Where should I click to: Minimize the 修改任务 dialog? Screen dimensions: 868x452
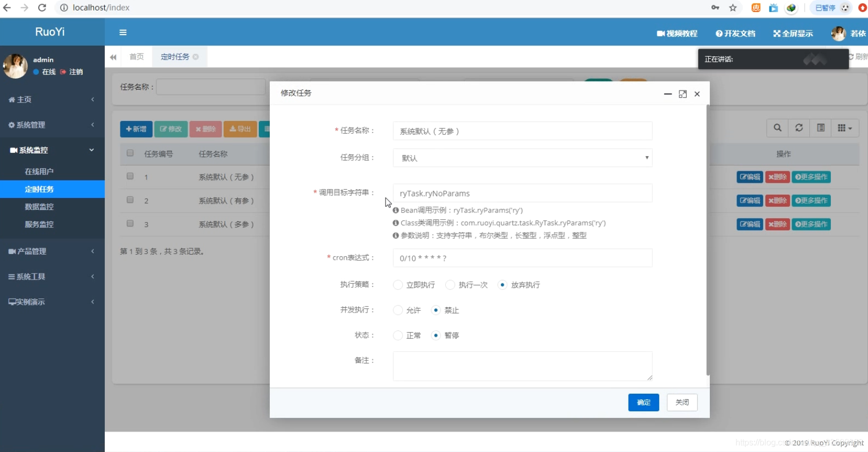pos(668,94)
